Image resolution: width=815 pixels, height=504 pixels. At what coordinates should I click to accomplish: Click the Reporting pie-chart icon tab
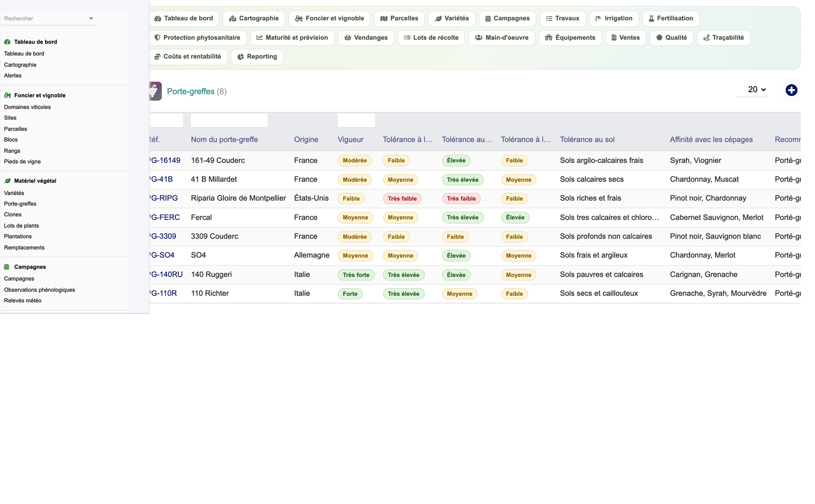click(x=241, y=57)
